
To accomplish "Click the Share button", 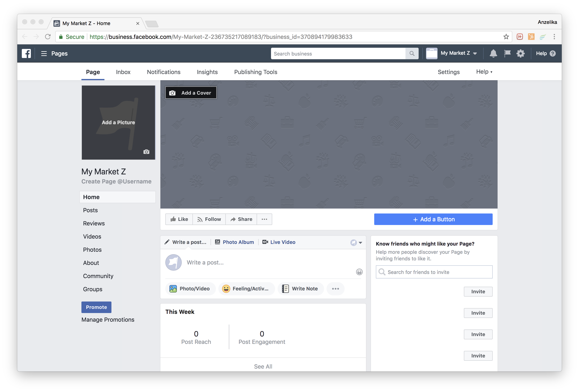I will [241, 219].
